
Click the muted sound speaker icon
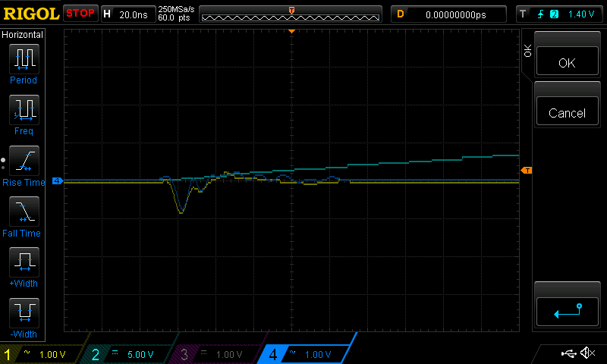587,353
